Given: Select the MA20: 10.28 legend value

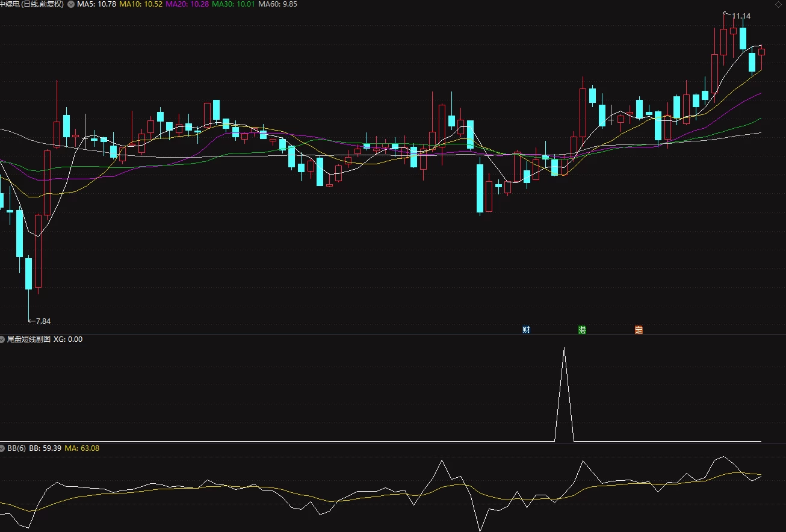Looking at the screenshot, I should pyautogui.click(x=187, y=4).
